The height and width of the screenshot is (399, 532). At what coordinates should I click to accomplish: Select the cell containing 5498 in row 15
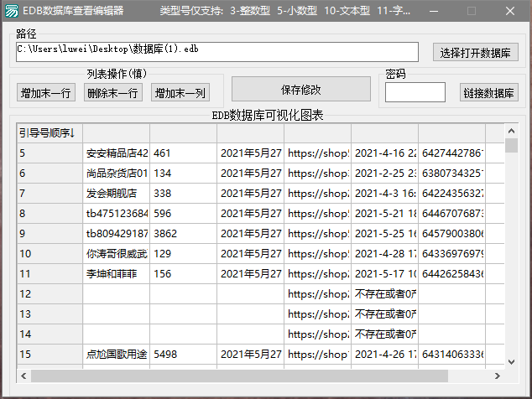183,355
